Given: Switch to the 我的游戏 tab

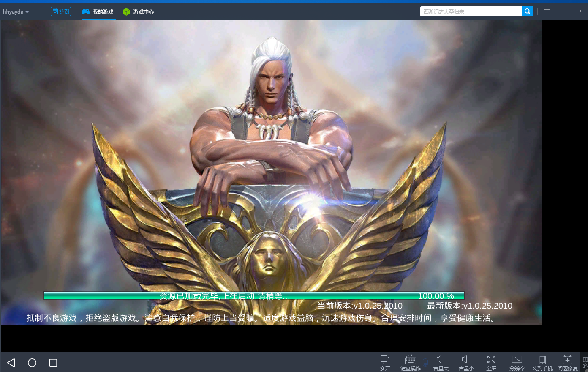Looking at the screenshot, I should [x=98, y=12].
